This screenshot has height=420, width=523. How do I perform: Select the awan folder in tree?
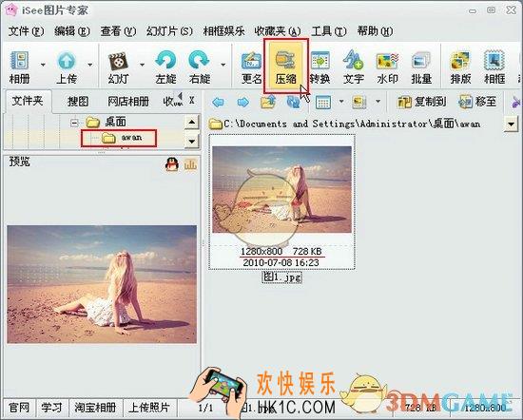(x=122, y=138)
